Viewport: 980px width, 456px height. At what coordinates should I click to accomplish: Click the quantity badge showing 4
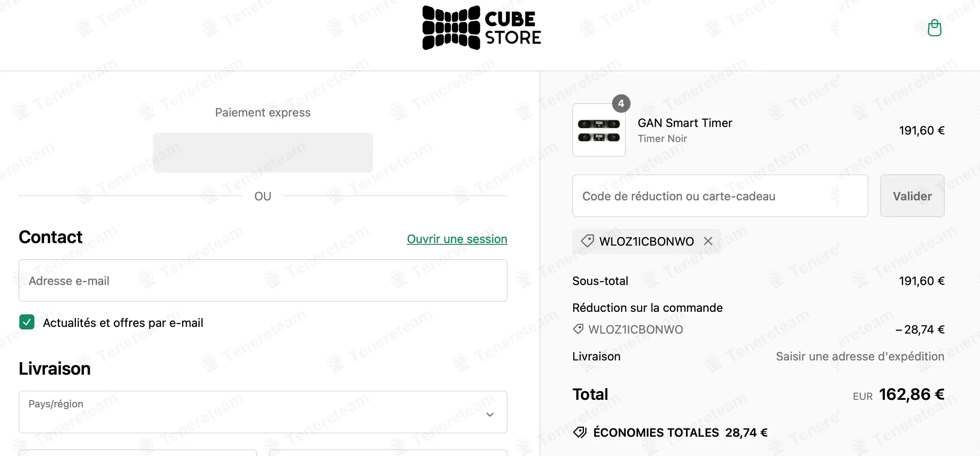pyautogui.click(x=621, y=104)
